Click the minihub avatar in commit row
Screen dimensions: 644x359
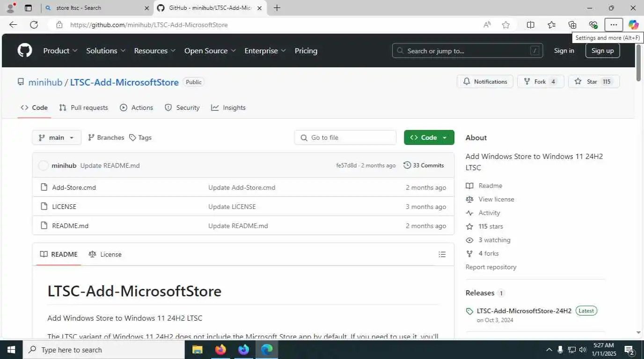[43, 165]
